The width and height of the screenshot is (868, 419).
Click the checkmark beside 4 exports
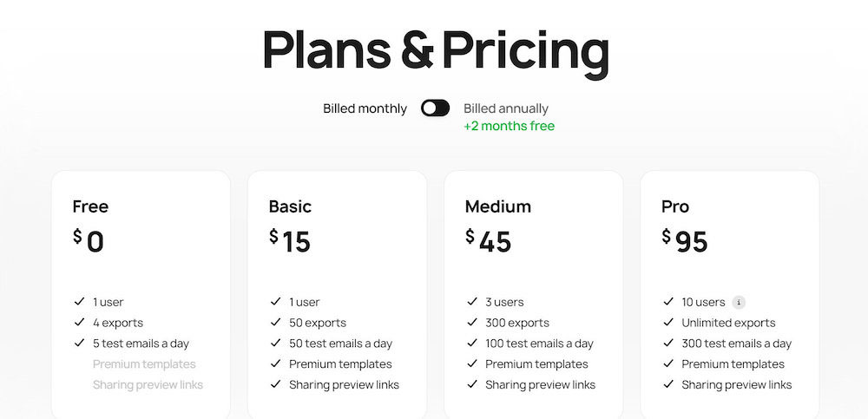tap(79, 322)
